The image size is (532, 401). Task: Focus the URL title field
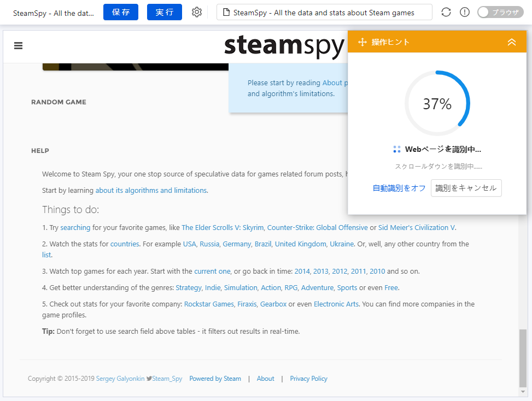(324, 12)
